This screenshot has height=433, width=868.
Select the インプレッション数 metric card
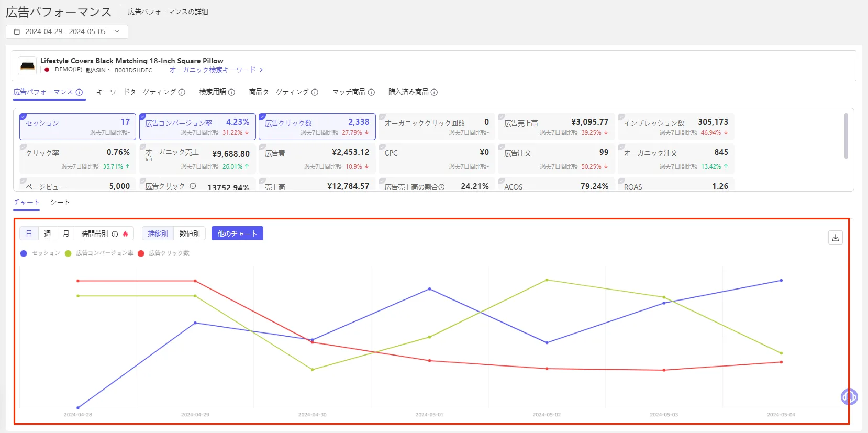click(676, 127)
